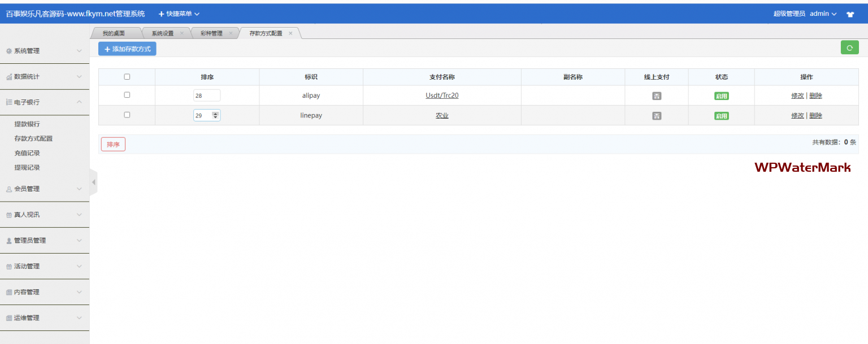Open 存款方式配置 in the sidebar
This screenshot has width=868, height=344.
click(x=33, y=138)
